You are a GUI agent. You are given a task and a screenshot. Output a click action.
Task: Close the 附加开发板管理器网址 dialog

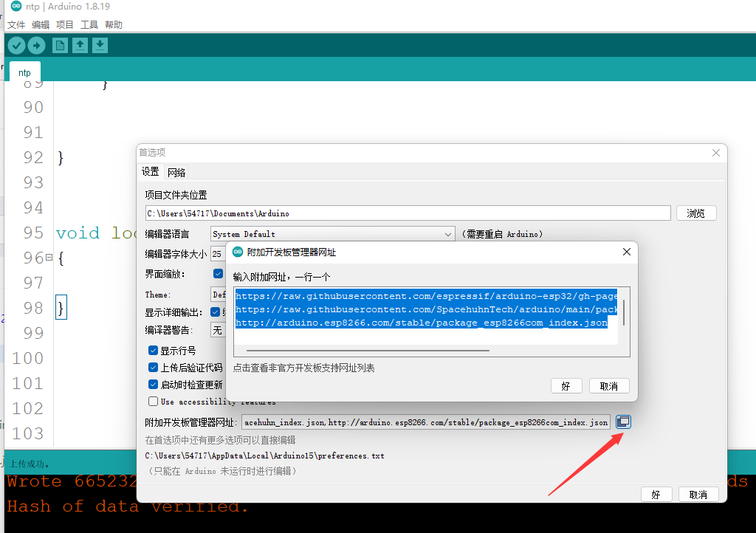point(626,252)
